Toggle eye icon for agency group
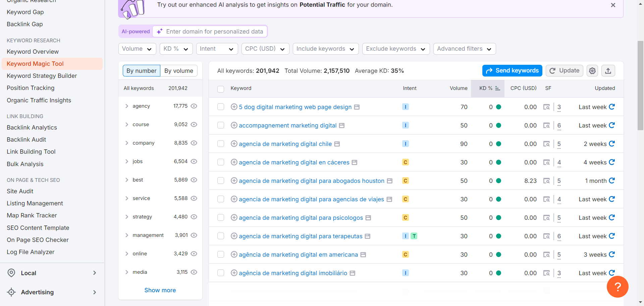This screenshot has width=644, height=306. [194, 106]
